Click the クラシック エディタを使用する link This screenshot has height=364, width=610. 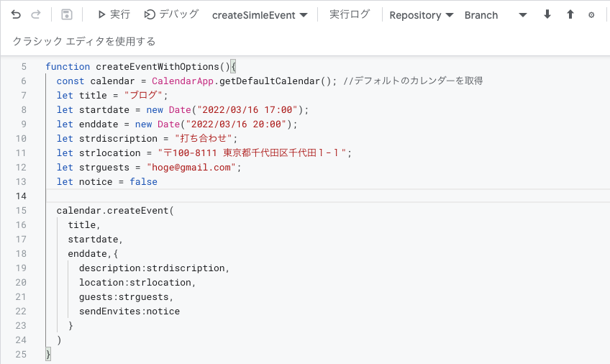tap(84, 42)
